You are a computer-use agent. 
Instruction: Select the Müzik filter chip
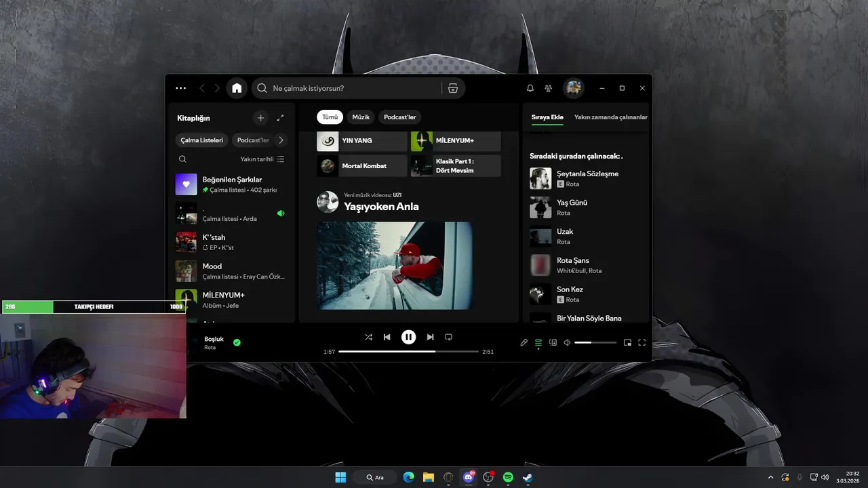[361, 117]
